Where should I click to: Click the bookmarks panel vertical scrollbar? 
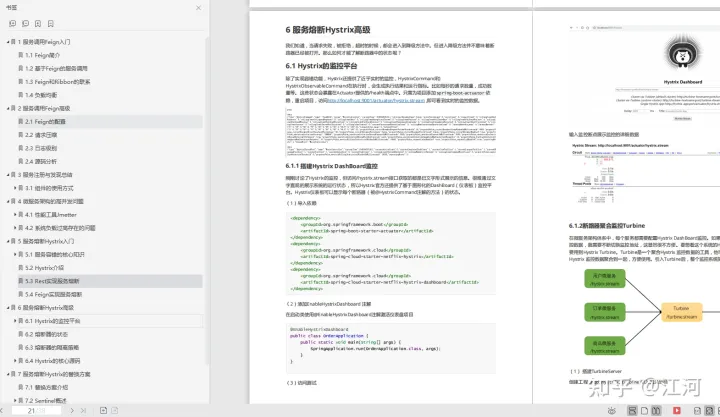[207, 202]
